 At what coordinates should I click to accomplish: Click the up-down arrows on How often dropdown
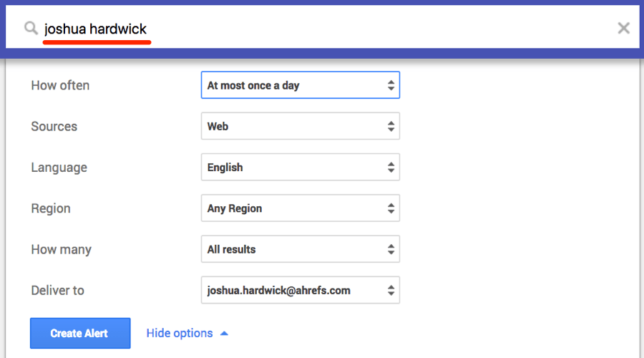pos(391,85)
